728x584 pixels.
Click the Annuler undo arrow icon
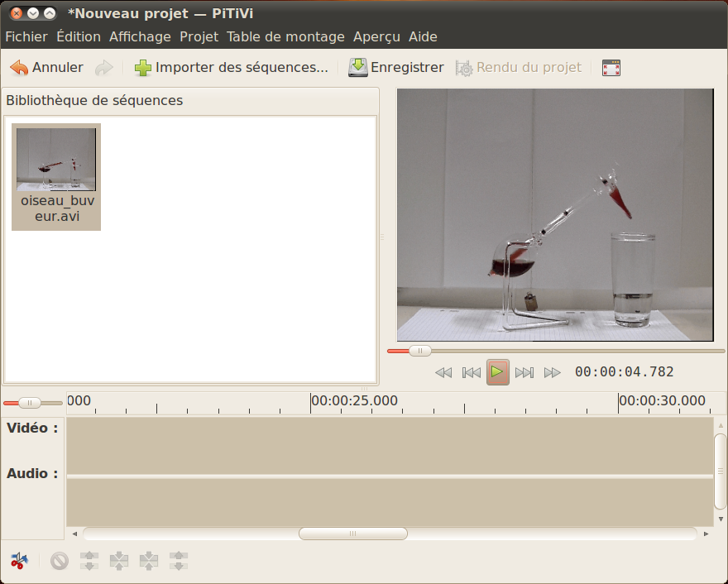click(x=19, y=68)
